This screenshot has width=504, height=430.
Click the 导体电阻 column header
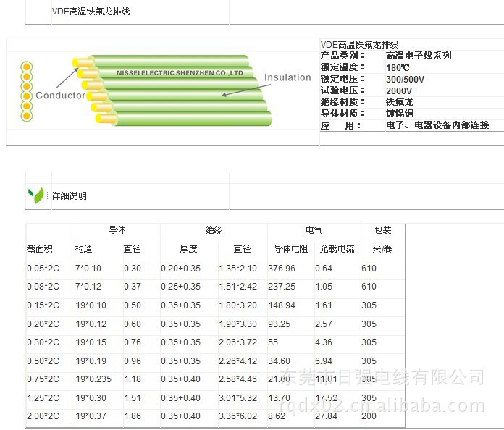click(290, 249)
